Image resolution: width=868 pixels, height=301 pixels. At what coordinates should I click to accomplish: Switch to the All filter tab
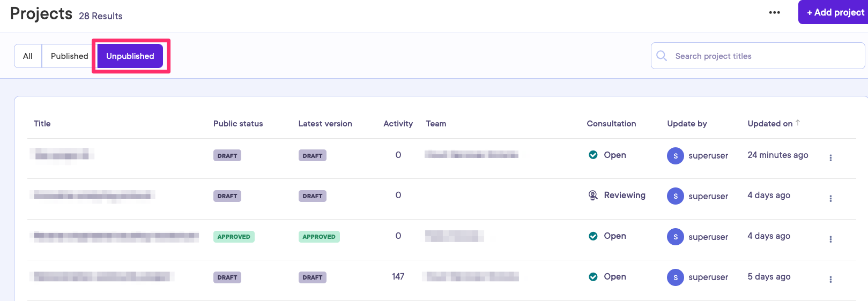click(x=28, y=56)
